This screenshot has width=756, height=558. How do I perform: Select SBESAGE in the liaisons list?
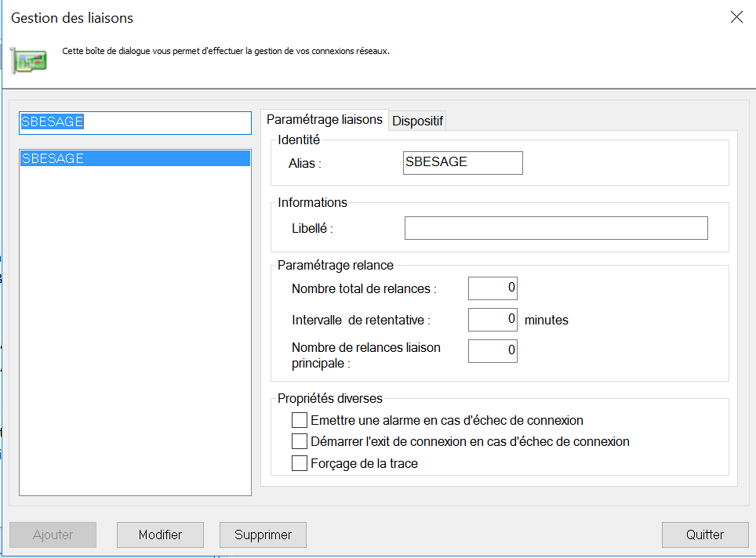coord(134,158)
